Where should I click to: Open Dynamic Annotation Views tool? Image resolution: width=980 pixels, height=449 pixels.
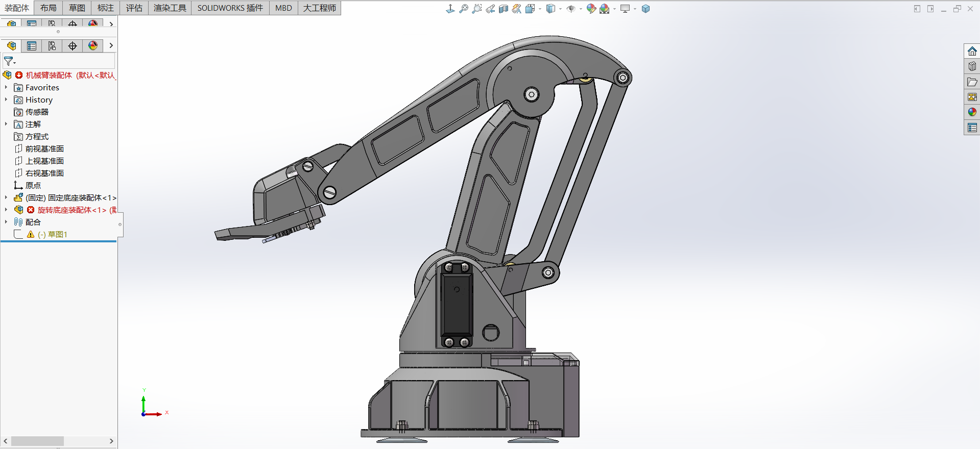tap(517, 9)
